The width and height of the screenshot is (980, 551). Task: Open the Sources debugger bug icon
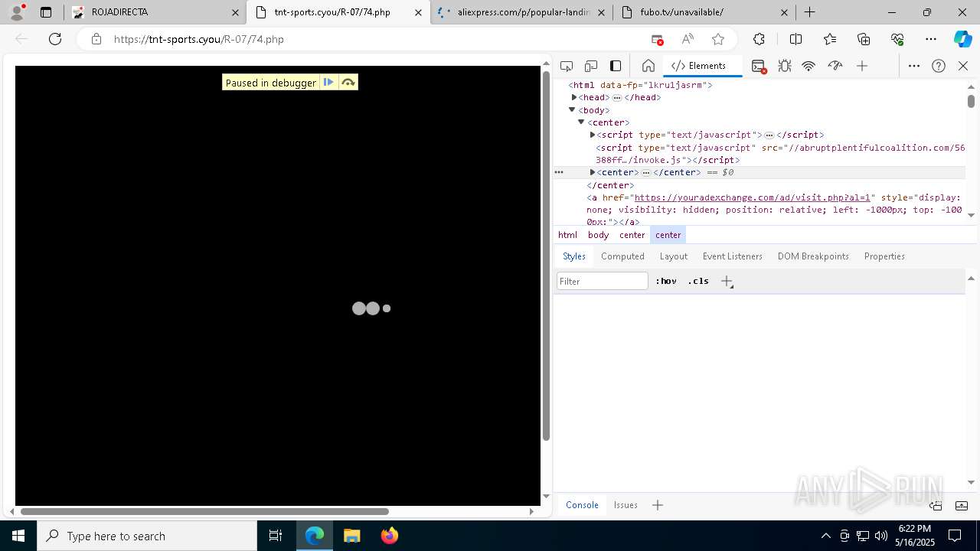pos(785,66)
